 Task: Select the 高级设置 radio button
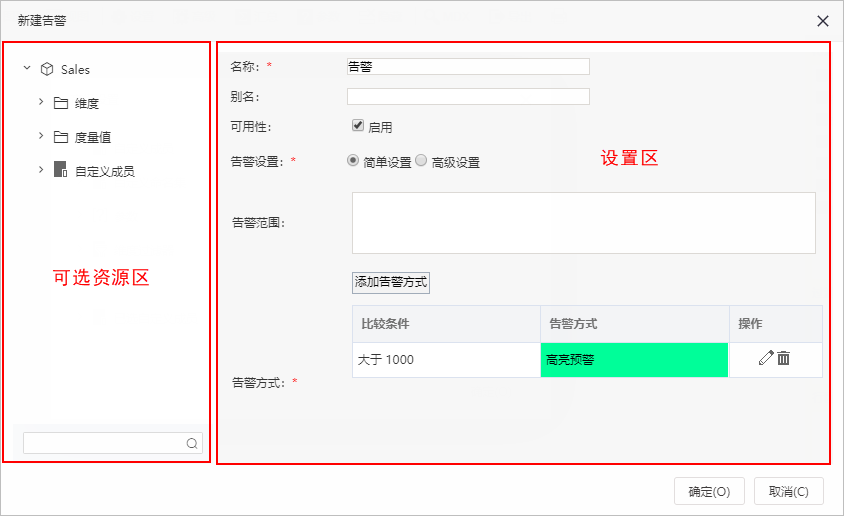[421, 160]
